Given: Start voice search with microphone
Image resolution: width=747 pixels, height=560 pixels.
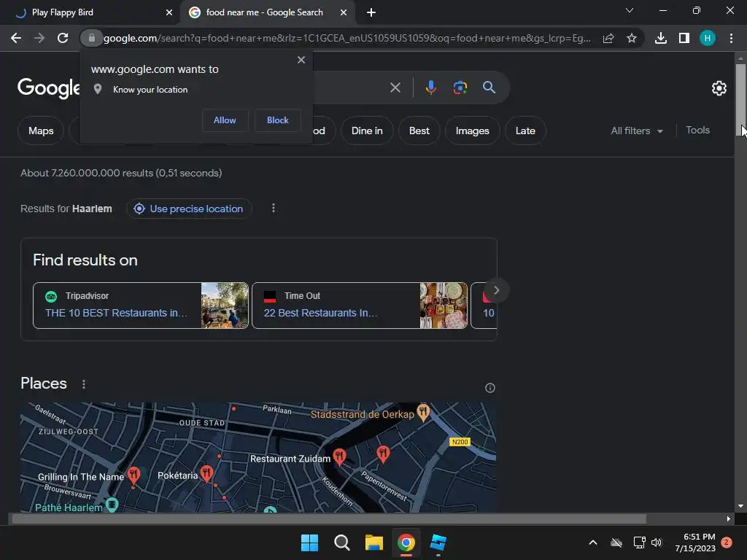Looking at the screenshot, I should click(x=430, y=87).
